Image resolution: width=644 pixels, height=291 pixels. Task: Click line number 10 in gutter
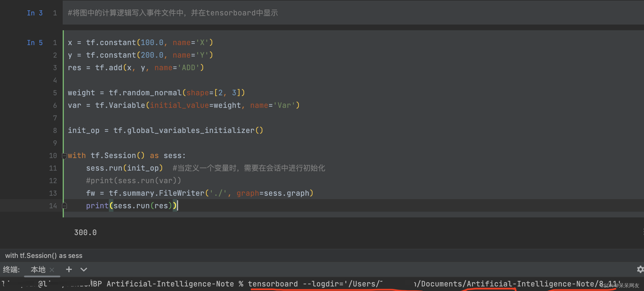tap(53, 155)
